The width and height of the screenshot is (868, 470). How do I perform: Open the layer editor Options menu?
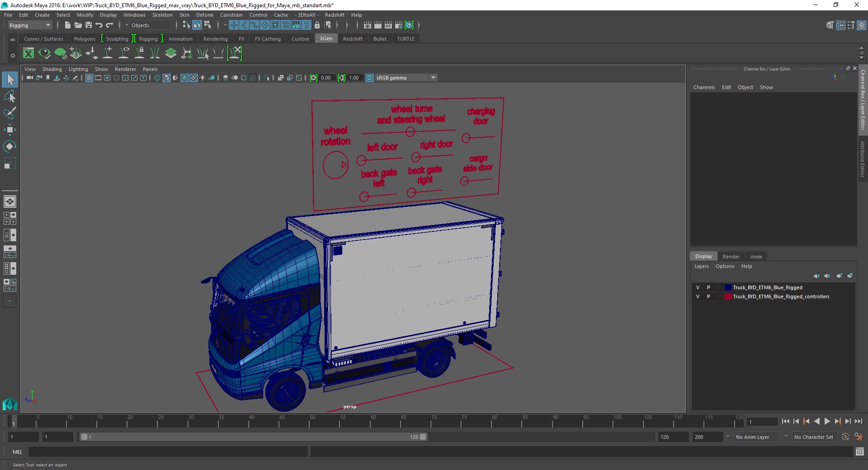click(x=725, y=266)
